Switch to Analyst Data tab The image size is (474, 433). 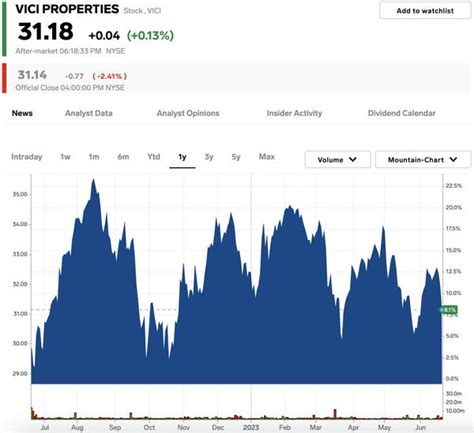pos(89,113)
